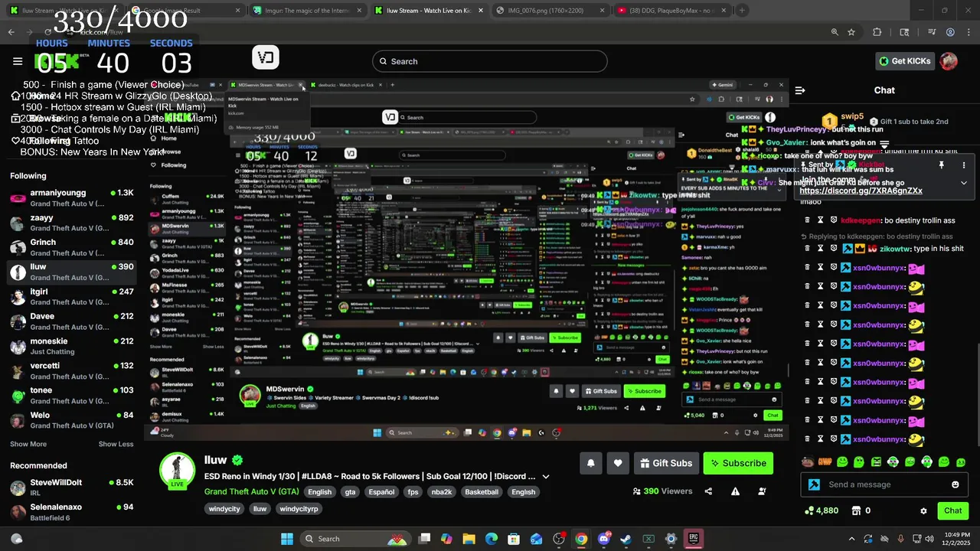980x551 pixels.
Task: Open tonee channel in Following sidebar
Action: [x=71, y=395]
